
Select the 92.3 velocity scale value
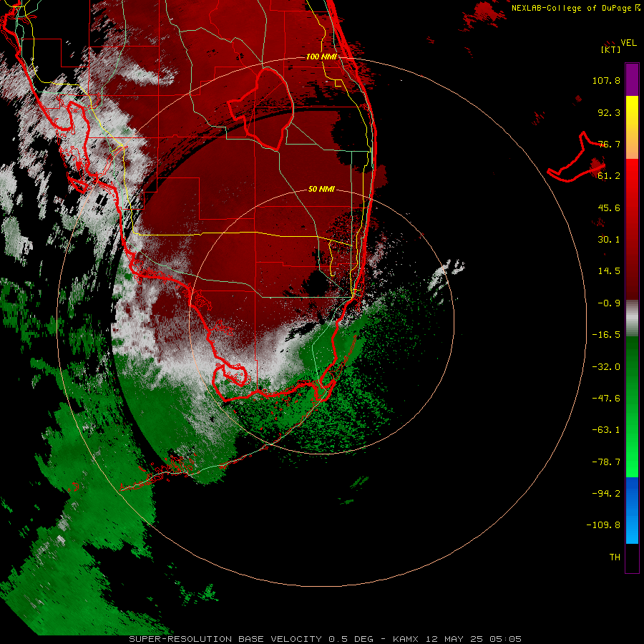click(609, 112)
